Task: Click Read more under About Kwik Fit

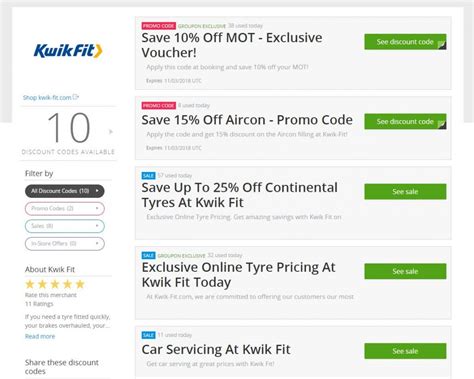Action: [x=40, y=336]
